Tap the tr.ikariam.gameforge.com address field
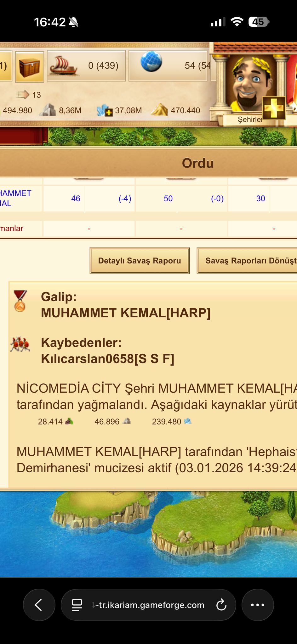This screenshot has height=644, width=297. pos(148,605)
